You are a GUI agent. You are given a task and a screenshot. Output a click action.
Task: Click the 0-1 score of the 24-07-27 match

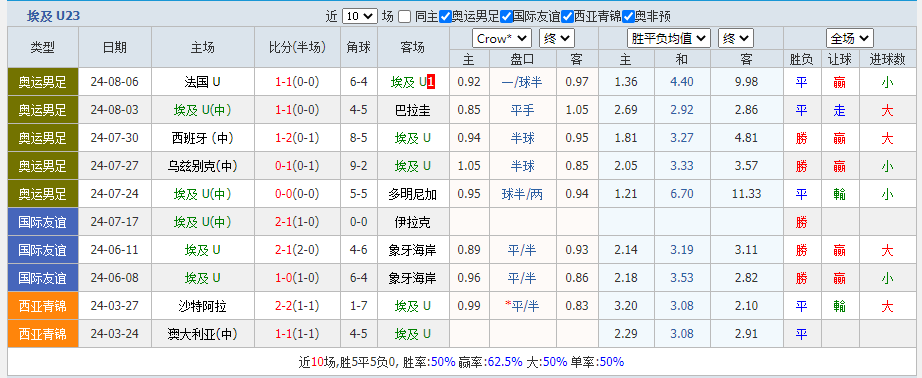[284, 166]
